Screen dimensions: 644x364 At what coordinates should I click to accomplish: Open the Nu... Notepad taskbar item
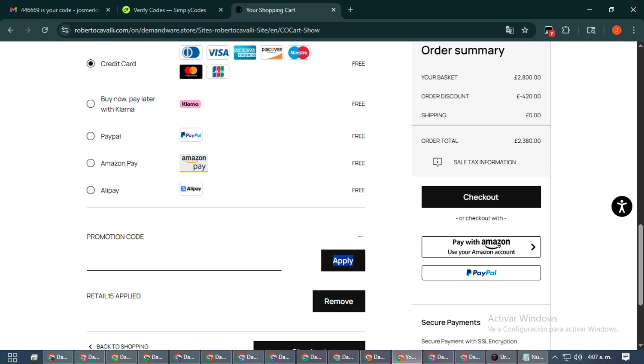coord(533,357)
